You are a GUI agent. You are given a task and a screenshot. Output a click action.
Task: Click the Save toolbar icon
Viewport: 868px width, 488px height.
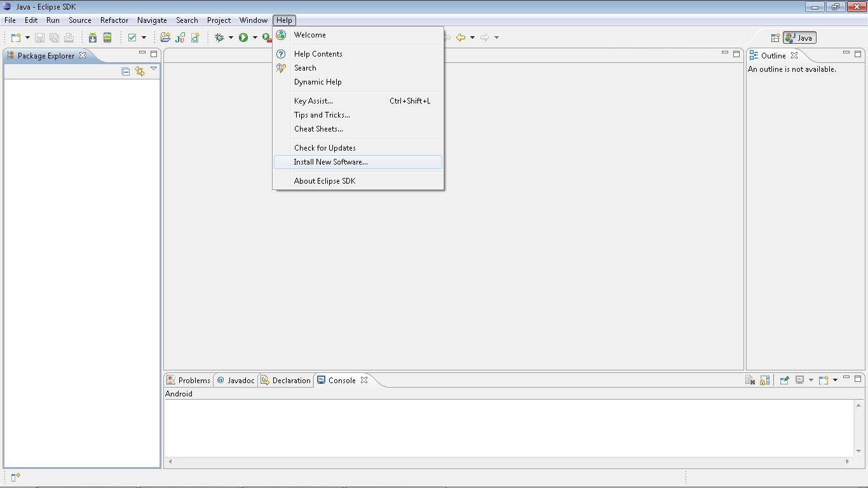39,37
